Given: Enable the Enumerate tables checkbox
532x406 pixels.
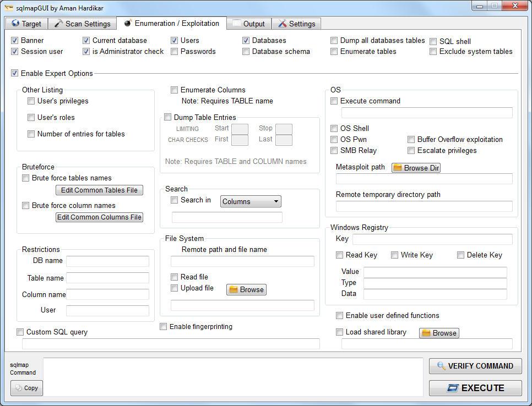Looking at the screenshot, I should pos(334,52).
